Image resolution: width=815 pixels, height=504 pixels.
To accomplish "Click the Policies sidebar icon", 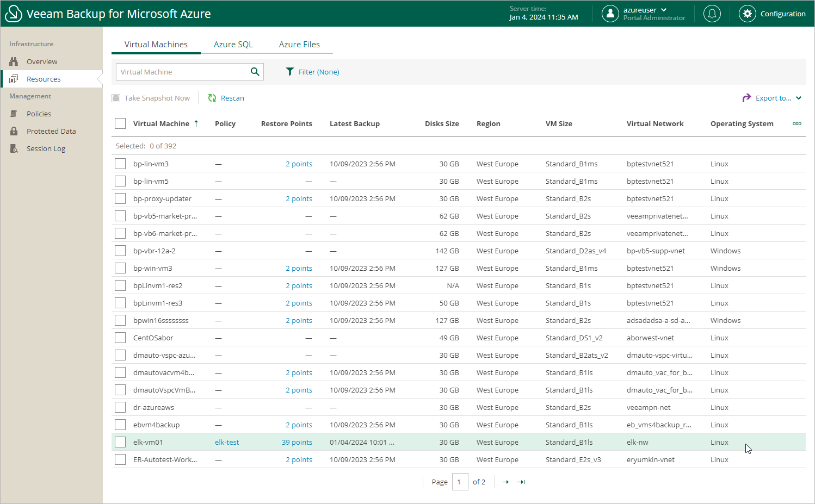I will click(x=14, y=114).
